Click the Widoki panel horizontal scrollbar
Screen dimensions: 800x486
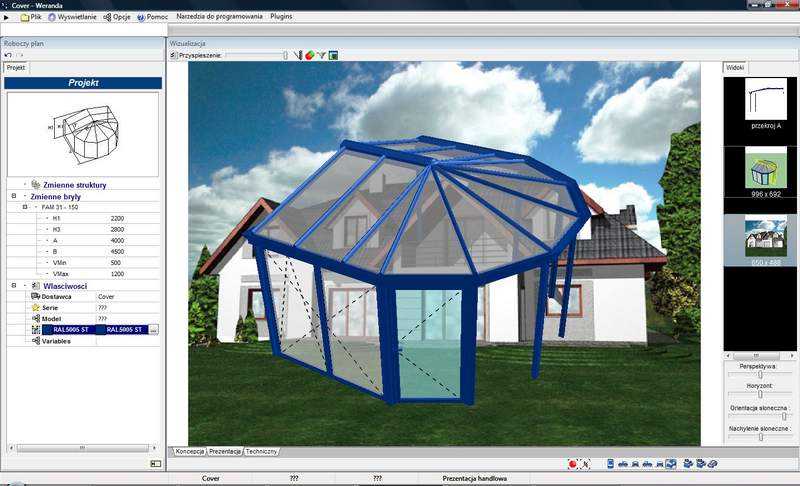point(760,355)
